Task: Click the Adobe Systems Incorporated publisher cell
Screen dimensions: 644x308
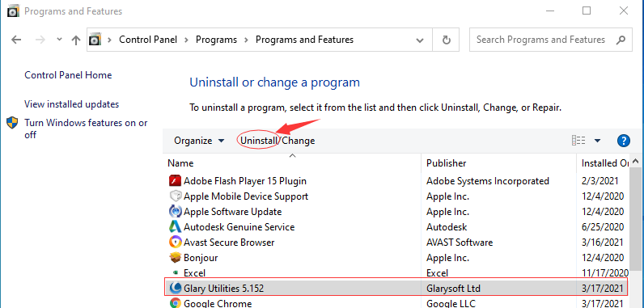Action: click(x=488, y=181)
